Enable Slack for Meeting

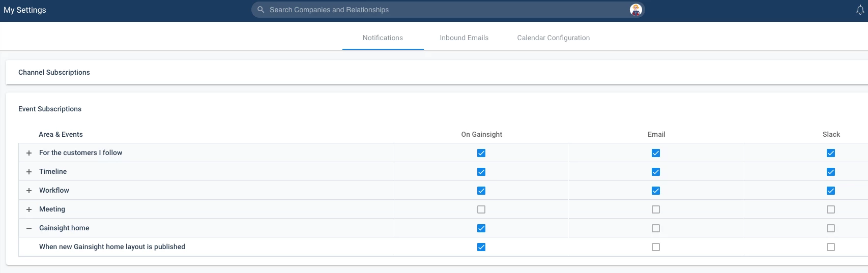(x=831, y=209)
